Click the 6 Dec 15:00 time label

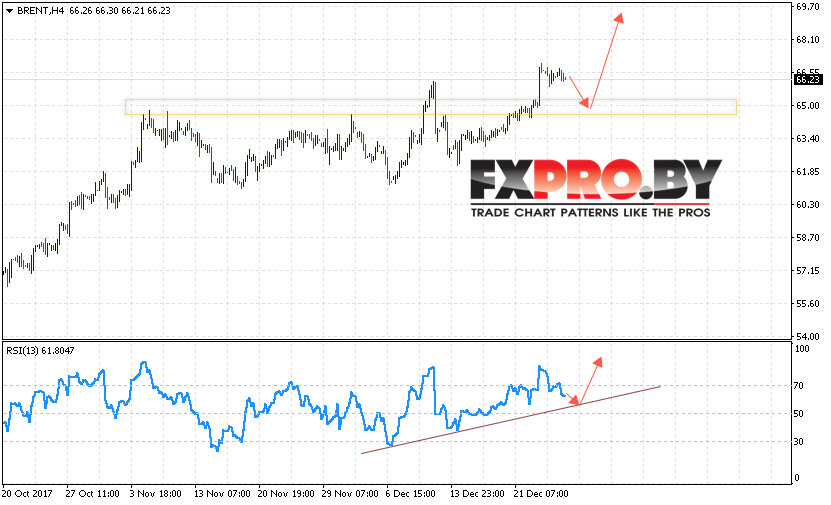(x=410, y=494)
